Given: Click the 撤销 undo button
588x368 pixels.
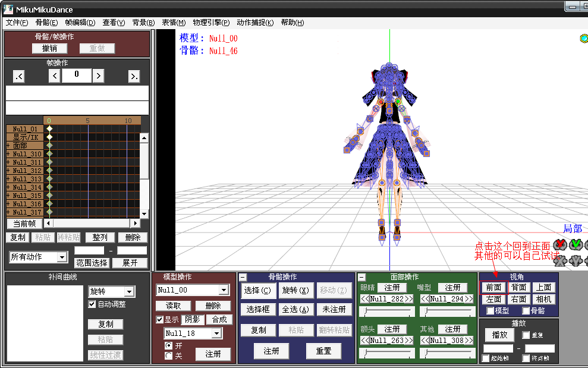Looking at the screenshot, I should point(49,48).
